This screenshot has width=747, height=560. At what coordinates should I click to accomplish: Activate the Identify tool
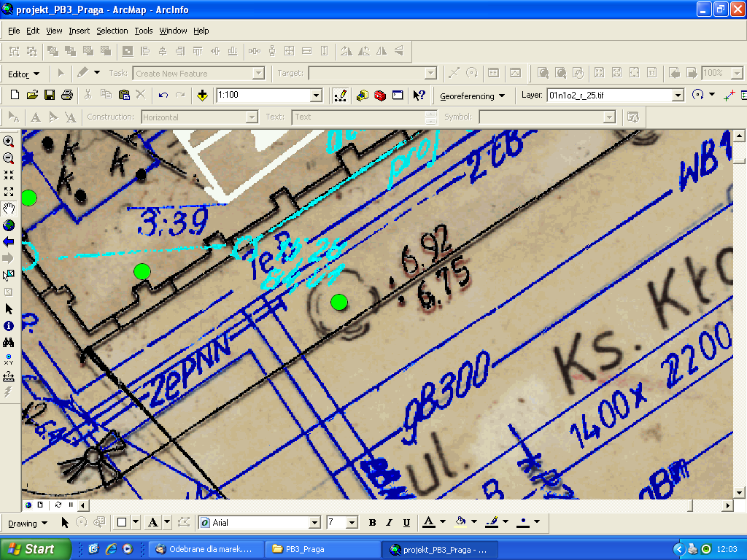coord(9,326)
